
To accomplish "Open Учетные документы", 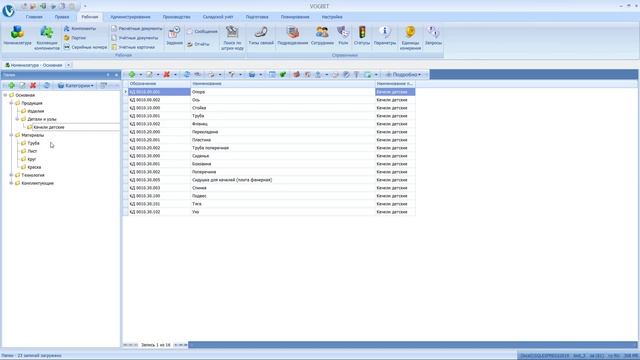I will click(135, 38).
